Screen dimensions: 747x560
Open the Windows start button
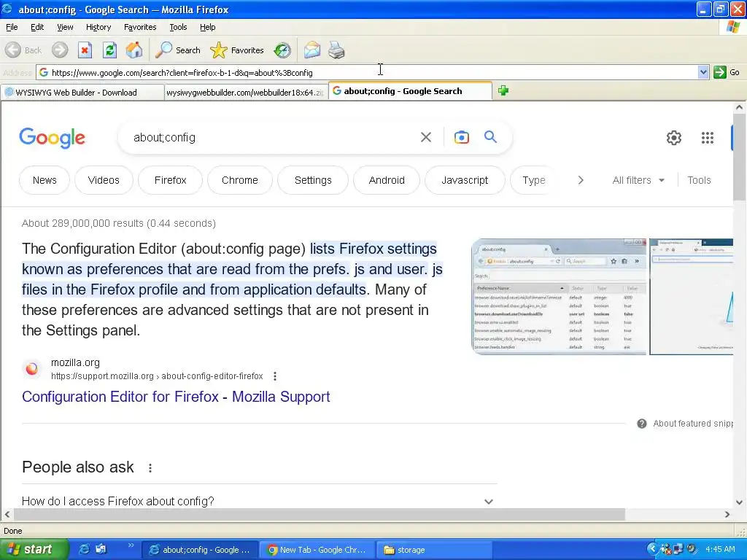click(34, 550)
